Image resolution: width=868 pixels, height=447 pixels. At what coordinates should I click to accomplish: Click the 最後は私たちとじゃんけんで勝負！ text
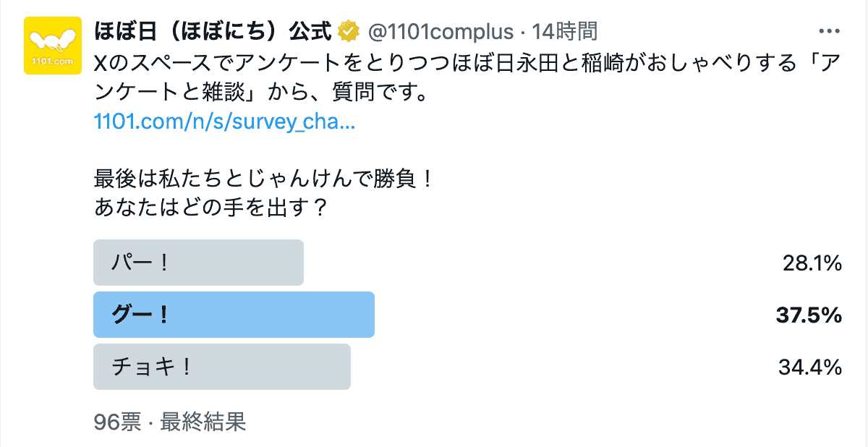(x=264, y=178)
